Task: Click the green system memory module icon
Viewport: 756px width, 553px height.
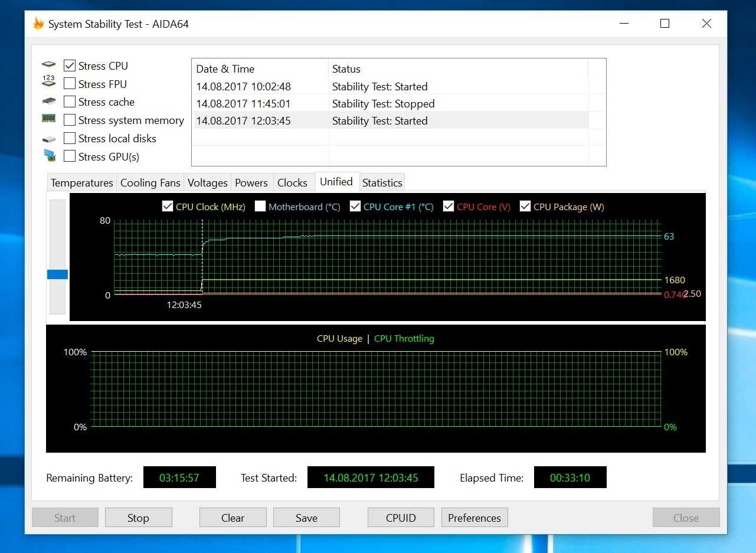Action: click(48, 119)
